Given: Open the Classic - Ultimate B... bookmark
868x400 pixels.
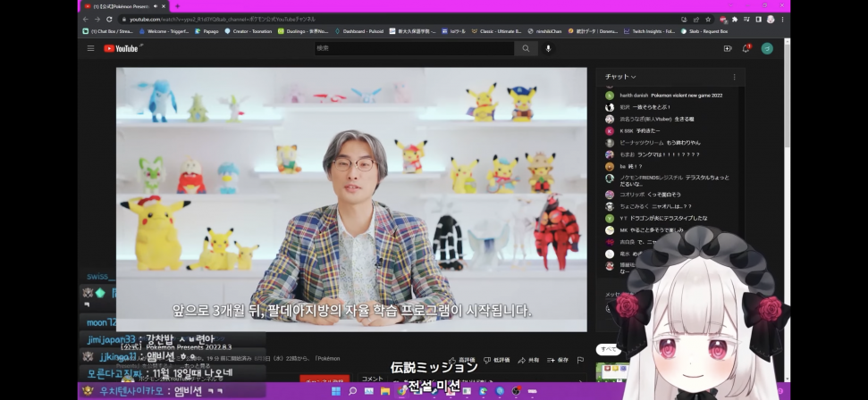Looking at the screenshot, I should tap(496, 31).
